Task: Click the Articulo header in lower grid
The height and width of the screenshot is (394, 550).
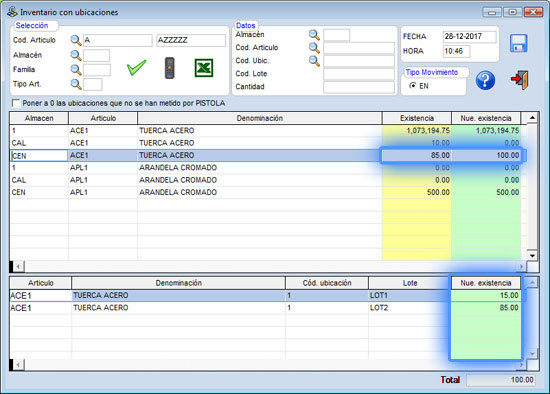Action: [41, 283]
